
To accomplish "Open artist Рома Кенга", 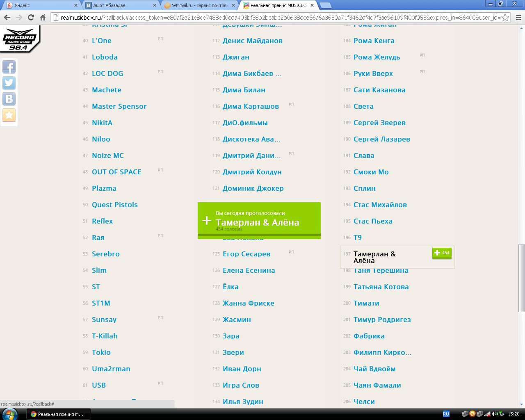I will point(374,41).
